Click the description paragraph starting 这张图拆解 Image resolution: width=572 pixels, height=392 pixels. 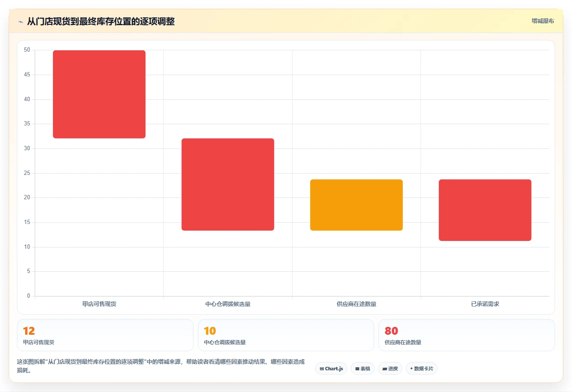click(161, 366)
